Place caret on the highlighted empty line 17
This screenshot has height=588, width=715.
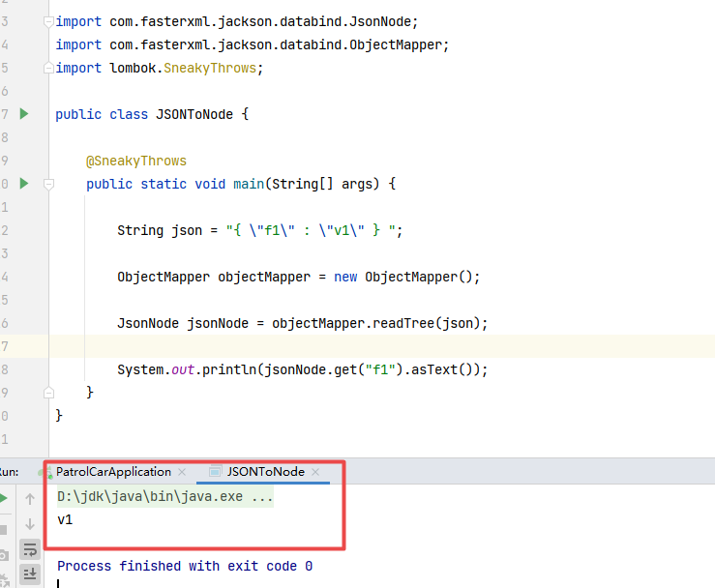coord(381,346)
